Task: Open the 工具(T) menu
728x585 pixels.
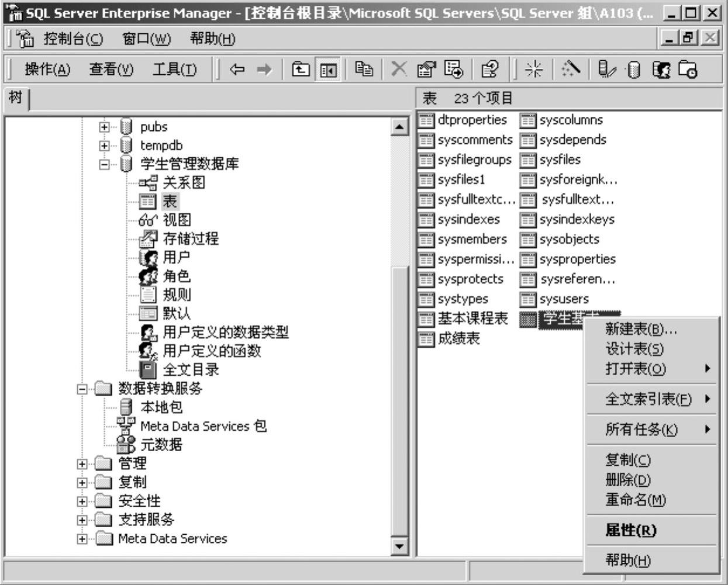Action: pyautogui.click(x=174, y=70)
